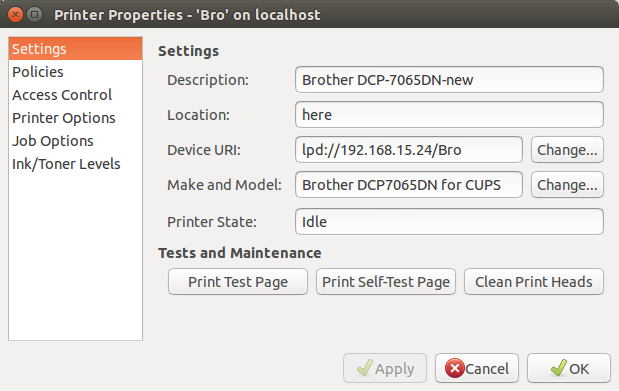Select the Settings sidebar item
The height and width of the screenshot is (391, 619).
click(75, 49)
